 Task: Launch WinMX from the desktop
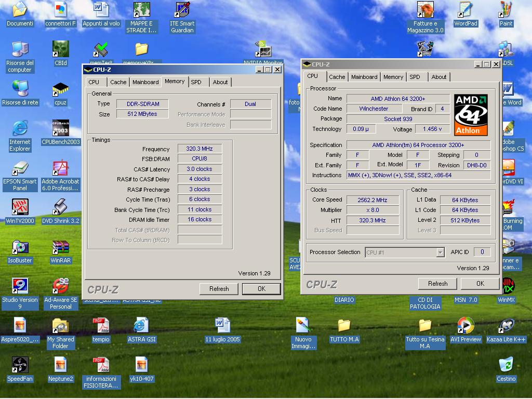tap(508, 286)
